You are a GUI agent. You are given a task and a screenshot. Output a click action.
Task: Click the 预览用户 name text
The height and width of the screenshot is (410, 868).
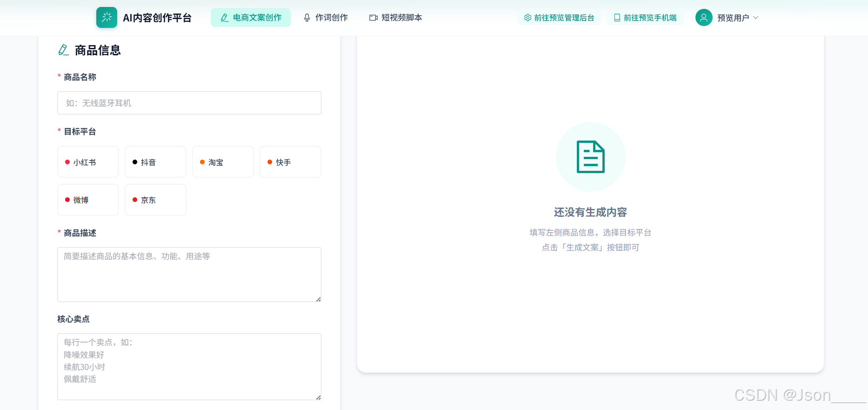click(733, 18)
